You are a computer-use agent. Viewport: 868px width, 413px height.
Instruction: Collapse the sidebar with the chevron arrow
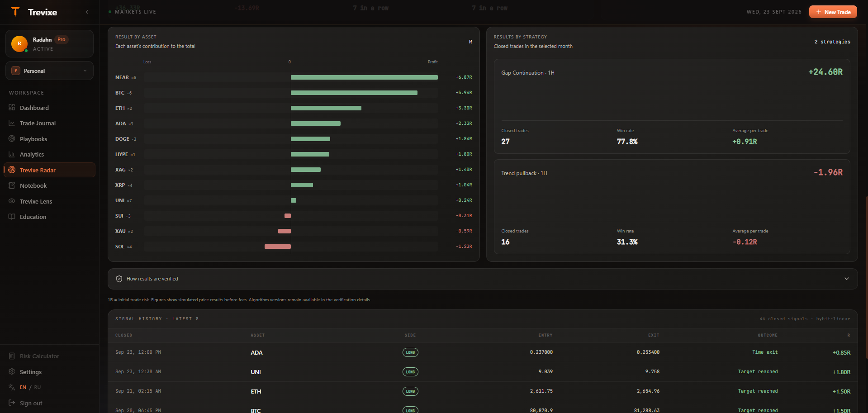(x=87, y=12)
